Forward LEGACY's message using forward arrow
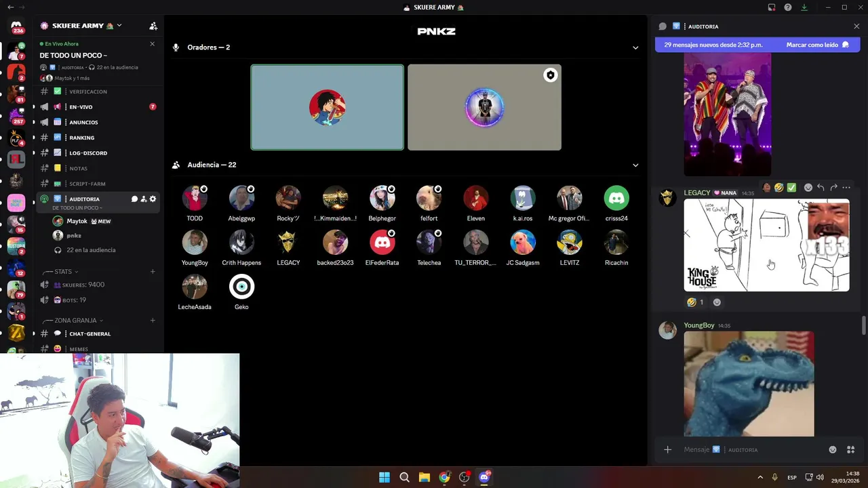The width and height of the screenshot is (868, 488). (x=833, y=188)
